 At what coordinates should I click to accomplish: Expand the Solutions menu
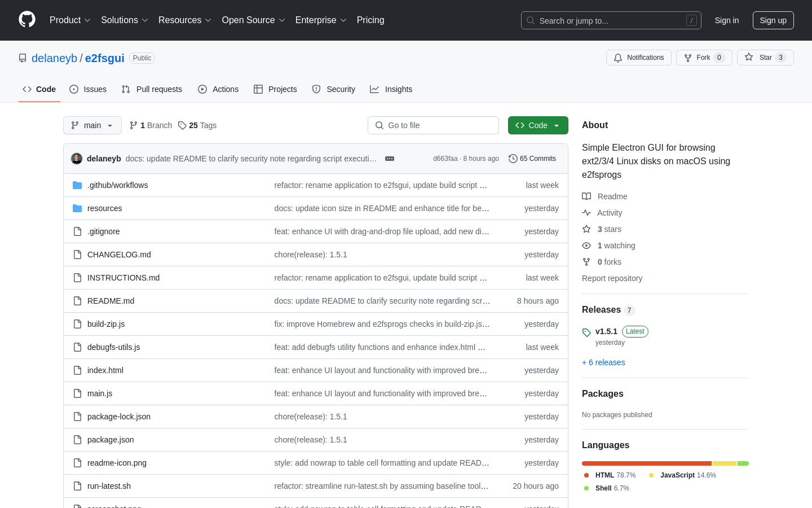point(125,20)
